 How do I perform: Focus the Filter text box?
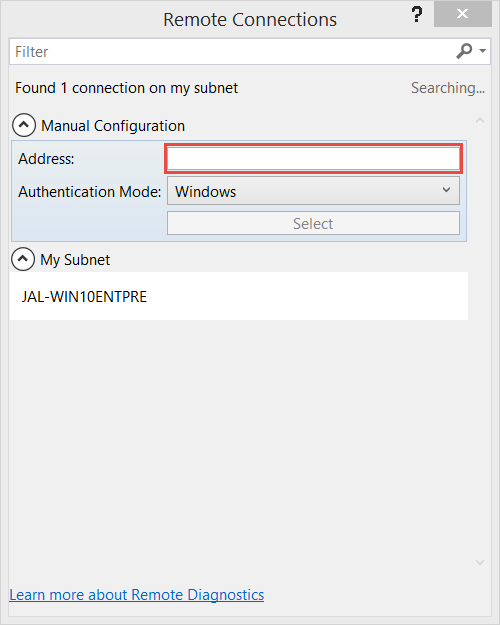[x=233, y=51]
